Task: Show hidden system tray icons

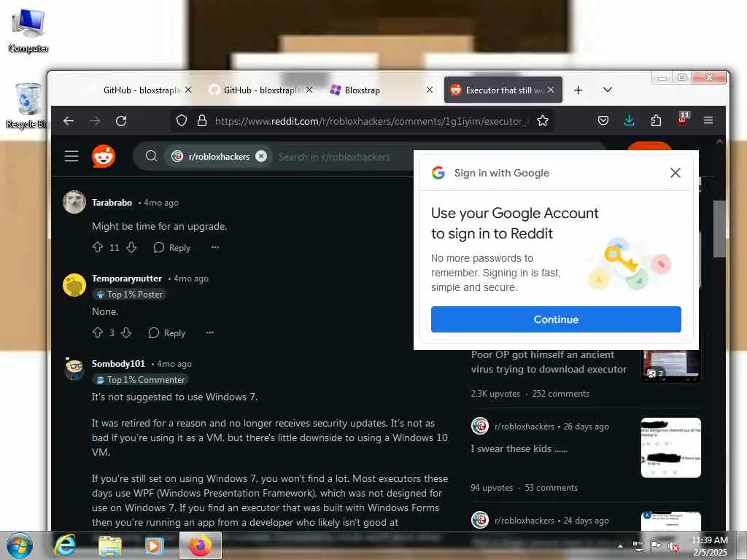Action: click(x=620, y=546)
